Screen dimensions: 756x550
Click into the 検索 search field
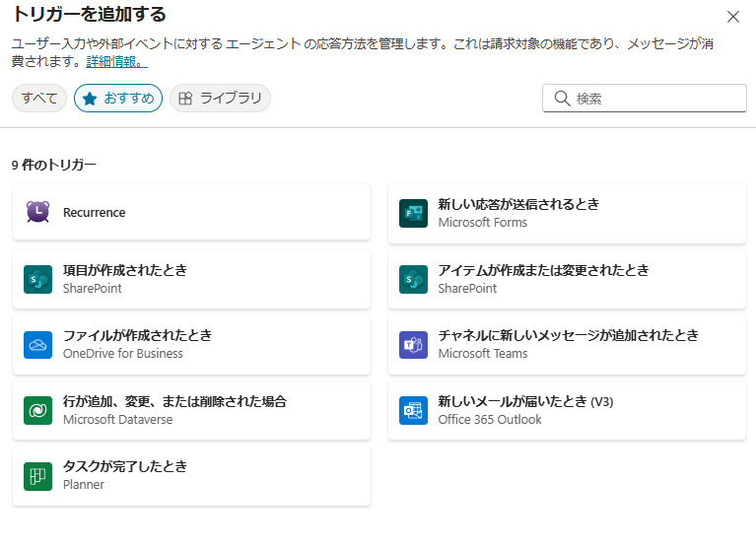645,99
